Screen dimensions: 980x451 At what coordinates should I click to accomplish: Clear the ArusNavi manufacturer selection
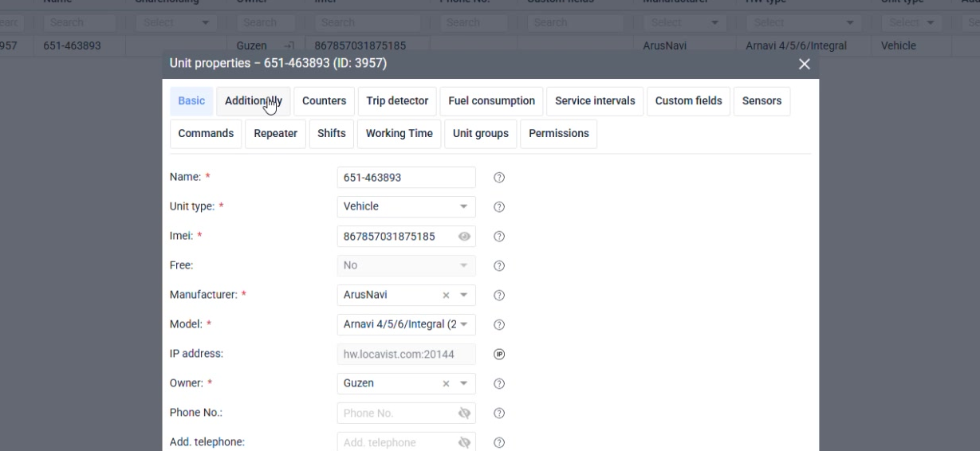coord(447,296)
